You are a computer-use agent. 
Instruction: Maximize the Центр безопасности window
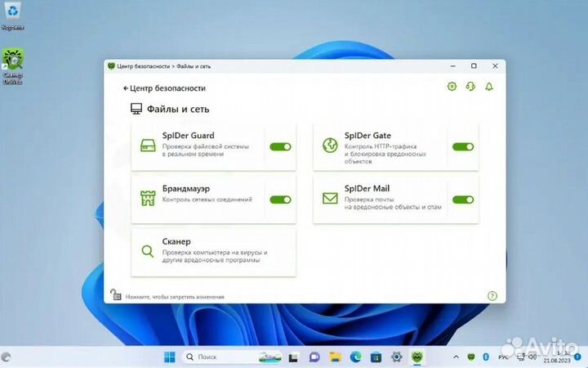tap(474, 66)
